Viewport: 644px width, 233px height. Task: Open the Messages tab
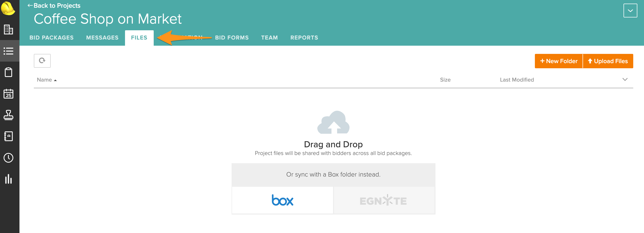(102, 38)
